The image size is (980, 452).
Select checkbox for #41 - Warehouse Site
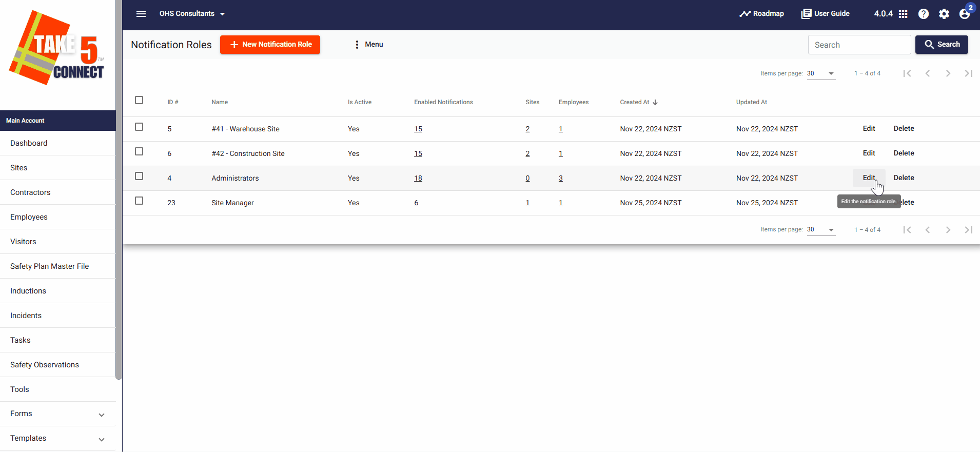click(x=139, y=127)
